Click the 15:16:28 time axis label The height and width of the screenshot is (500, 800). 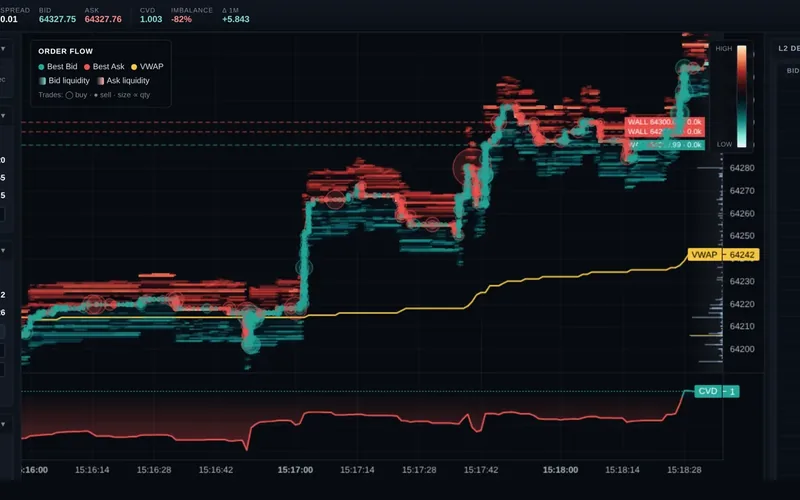coord(154,470)
